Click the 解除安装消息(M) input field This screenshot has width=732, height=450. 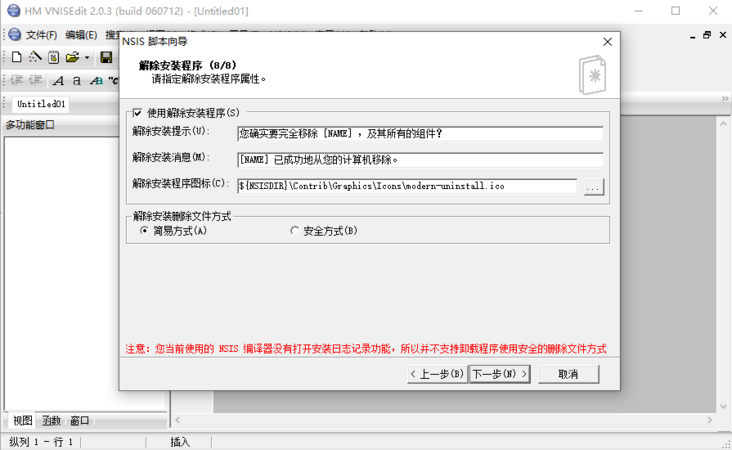click(x=420, y=160)
